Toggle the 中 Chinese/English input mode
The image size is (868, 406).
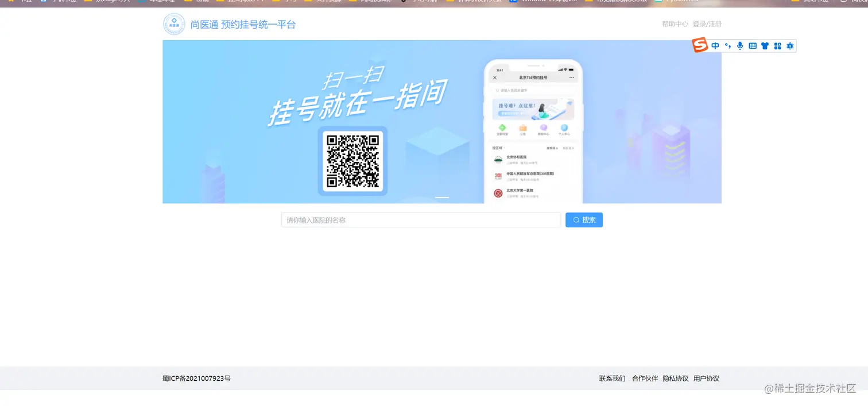click(x=715, y=46)
